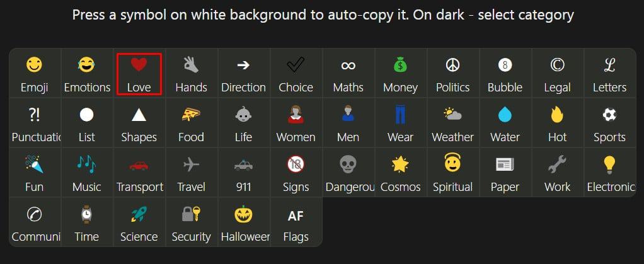Open the Choice checkmark category

pos(296,74)
